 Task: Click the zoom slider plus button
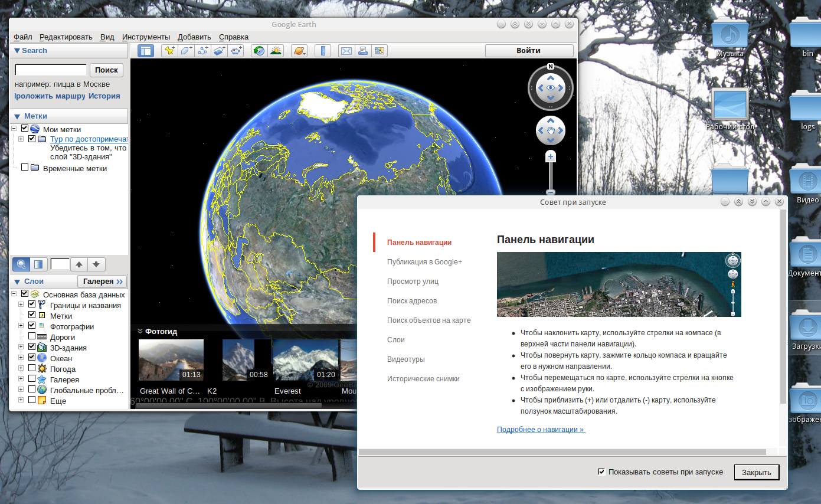(x=551, y=156)
